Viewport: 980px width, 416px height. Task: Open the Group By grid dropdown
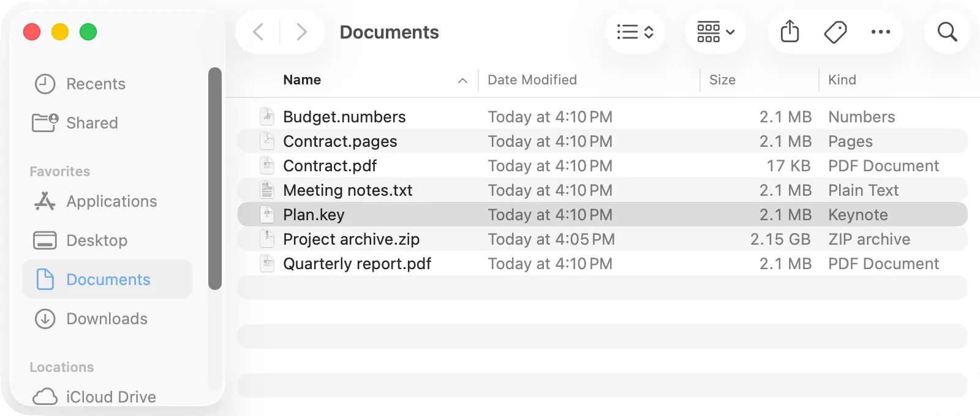[715, 32]
